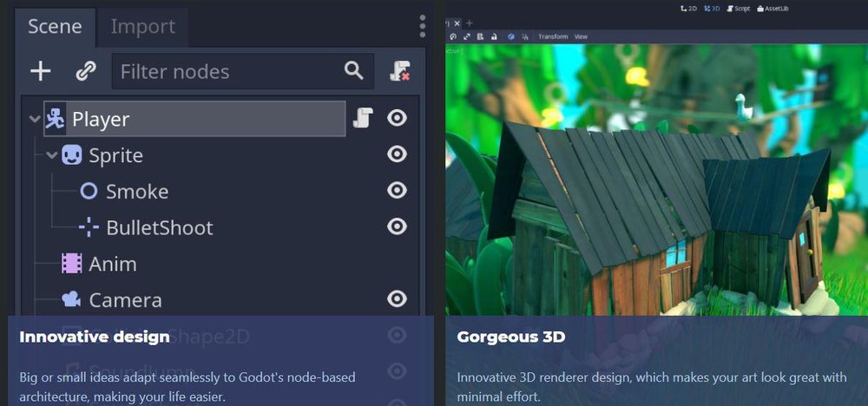868x406 pixels.
Task: Open the script attached to the Player node
Action: click(x=363, y=118)
